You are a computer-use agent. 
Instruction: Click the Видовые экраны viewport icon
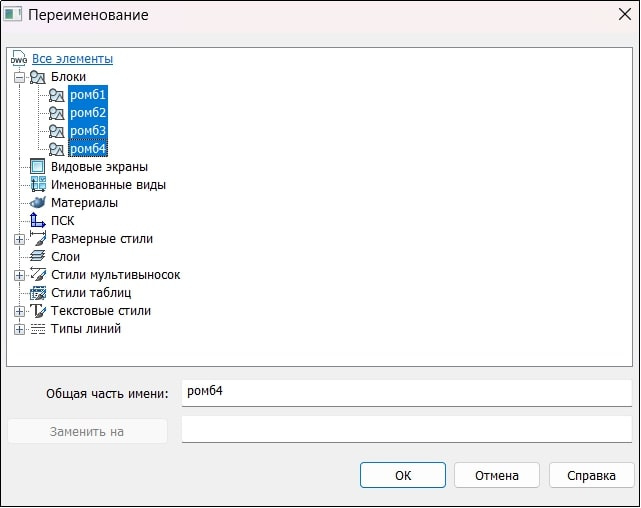point(38,166)
